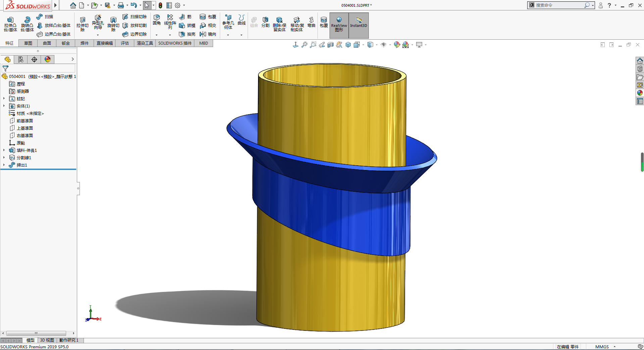The image size is (644, 350).
Task: Open Reference Geometry (参考几何体) tool
Action: (x=228, y=22)
